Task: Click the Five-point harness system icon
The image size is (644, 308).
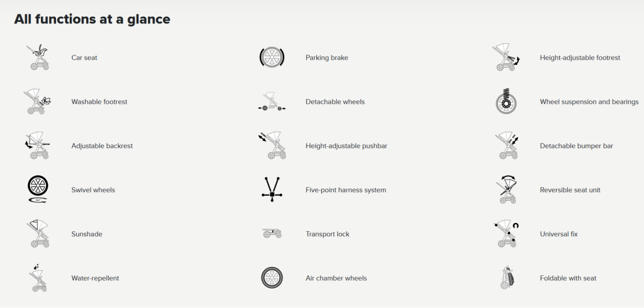Action: pyautogui.click(x=272, y=190)
